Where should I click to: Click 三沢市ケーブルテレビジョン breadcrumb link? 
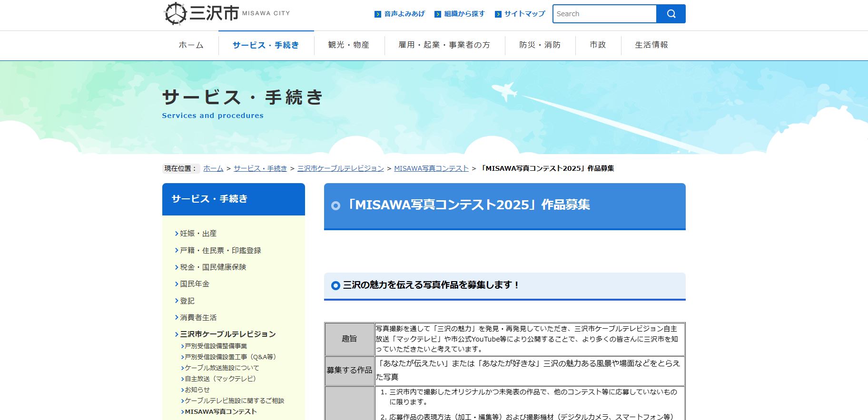[x=340, y=168]
